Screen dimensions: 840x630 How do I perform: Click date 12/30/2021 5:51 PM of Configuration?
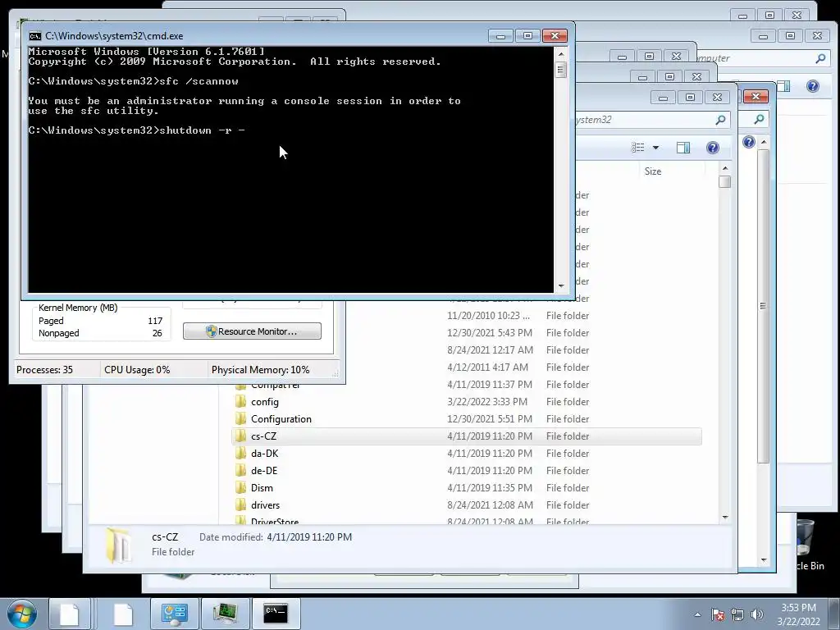(490, 419)
